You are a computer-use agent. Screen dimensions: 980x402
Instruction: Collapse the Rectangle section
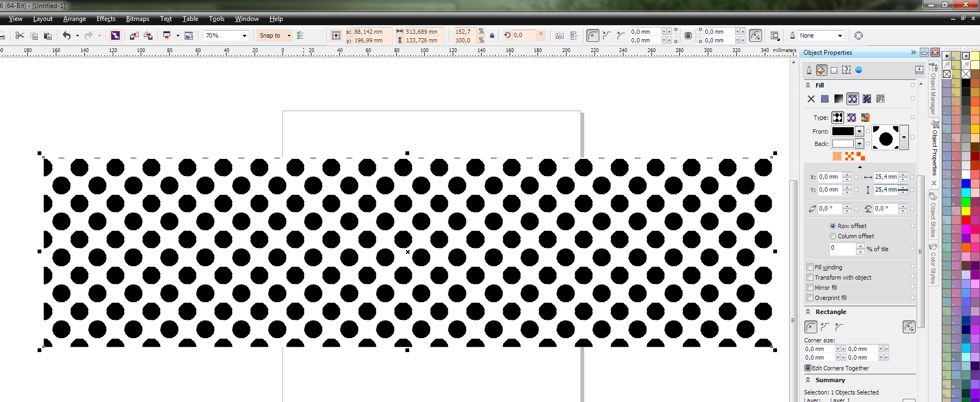[808, 312]
